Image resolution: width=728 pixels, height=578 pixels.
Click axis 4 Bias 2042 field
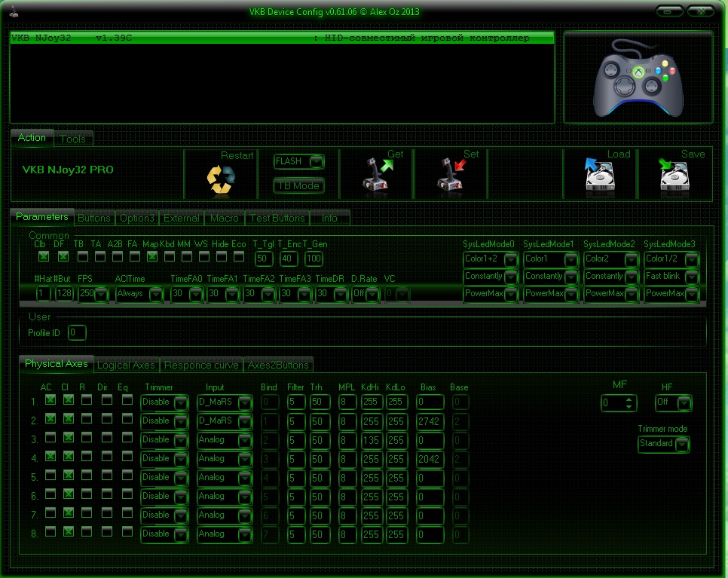429,459
